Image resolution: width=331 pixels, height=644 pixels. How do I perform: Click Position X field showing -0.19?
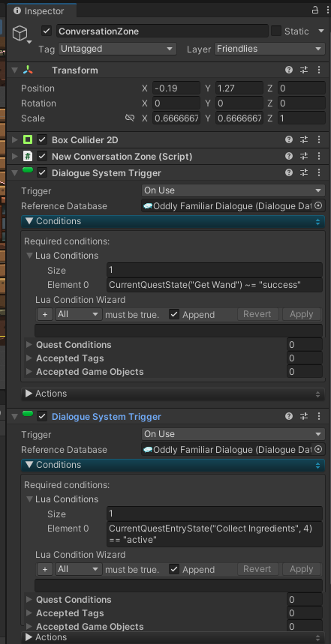tap(176, 88)
